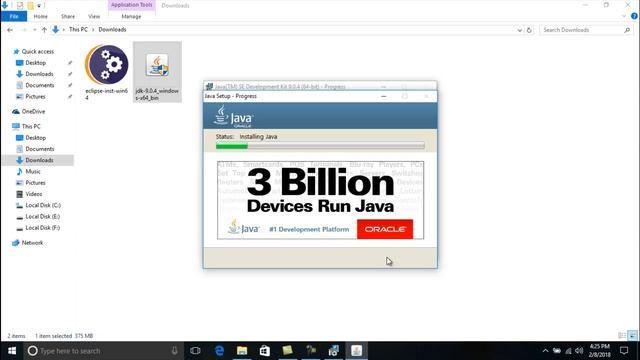Collapse the ribbon with the chevron

624,16
